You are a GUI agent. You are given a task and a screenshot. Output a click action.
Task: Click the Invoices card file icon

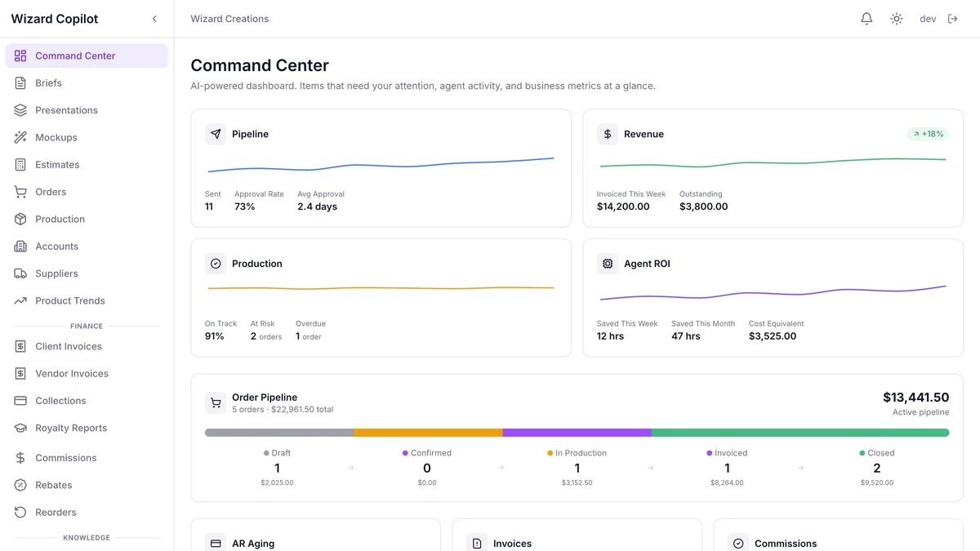477,543
